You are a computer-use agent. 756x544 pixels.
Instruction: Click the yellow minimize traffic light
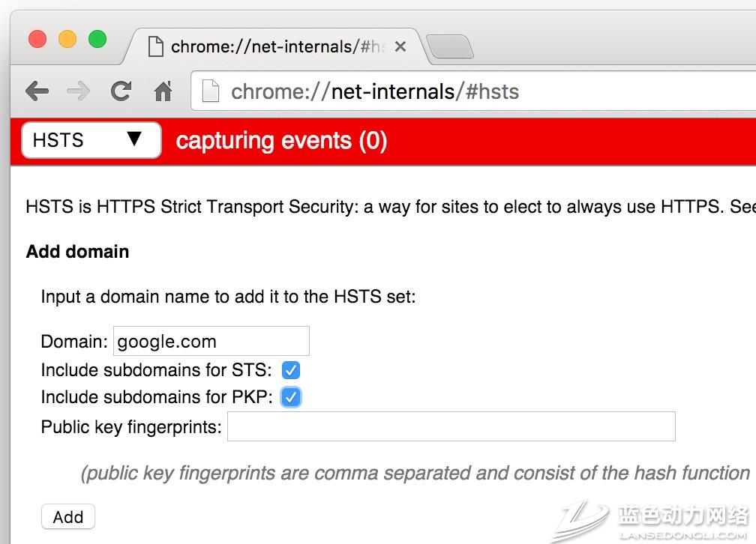[67, 40]
